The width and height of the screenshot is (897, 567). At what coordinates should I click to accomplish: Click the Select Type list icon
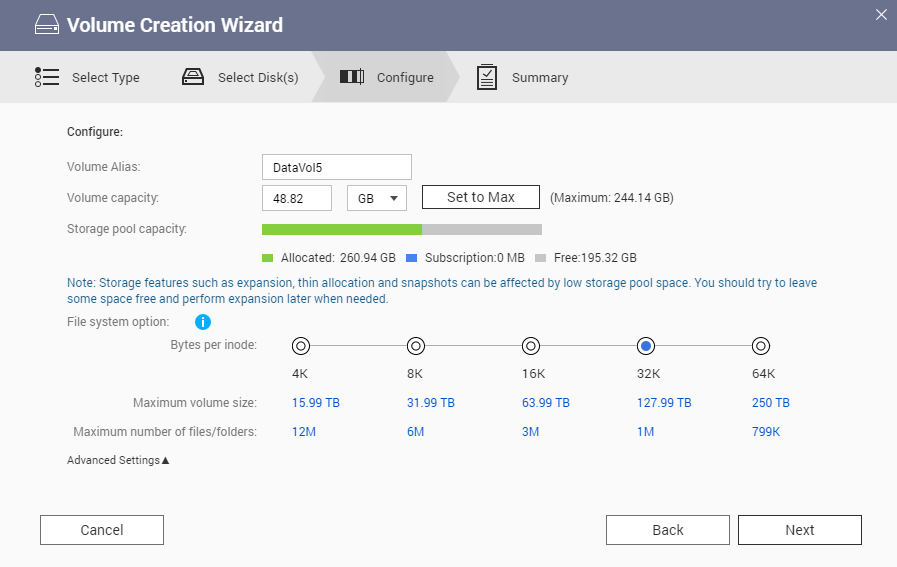click(x=46, y=77)
